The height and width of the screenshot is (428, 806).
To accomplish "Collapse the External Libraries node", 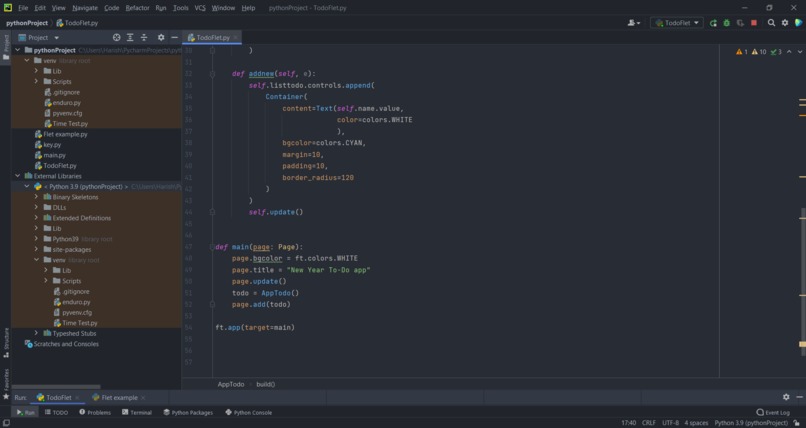I will [x=18, y=176].
